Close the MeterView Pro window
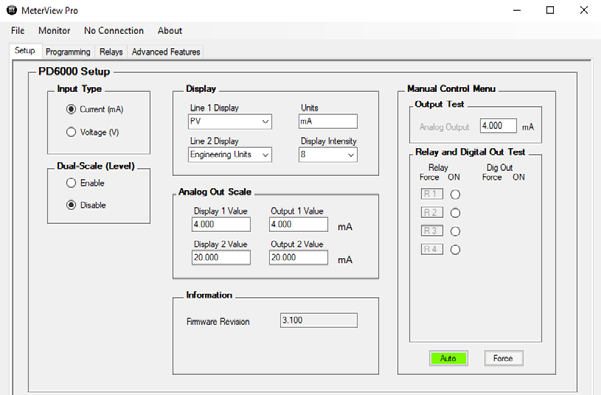 click(584, 10)
